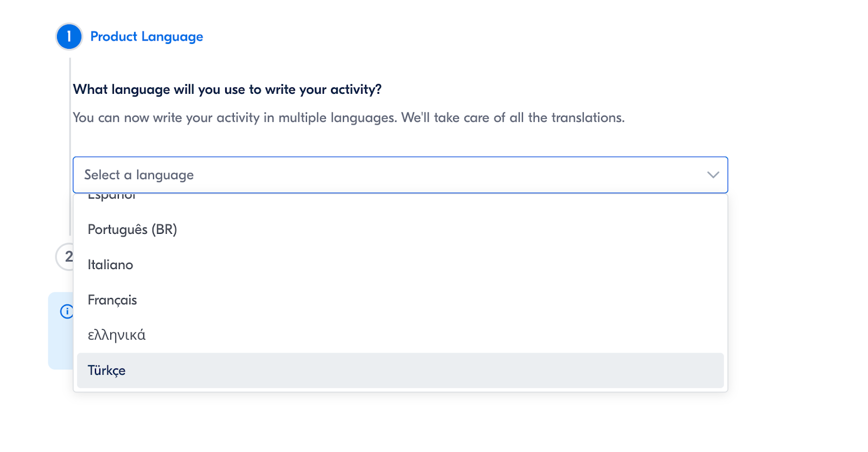This screenshot has height=452, width=868.
Task: Click the translations description sentence
Action: (348, 118)
